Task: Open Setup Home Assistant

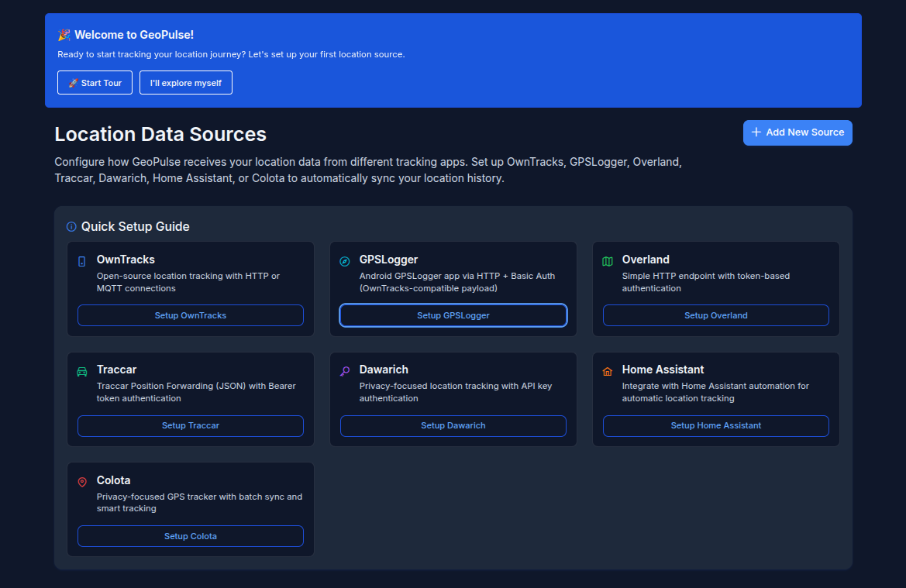Action: (x=716, y=425)
